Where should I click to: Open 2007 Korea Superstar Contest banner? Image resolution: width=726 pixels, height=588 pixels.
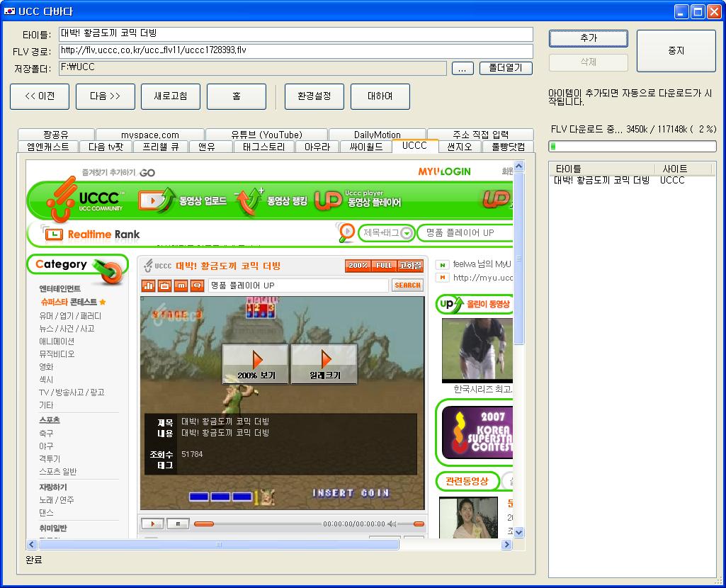(x=477, y=432)
